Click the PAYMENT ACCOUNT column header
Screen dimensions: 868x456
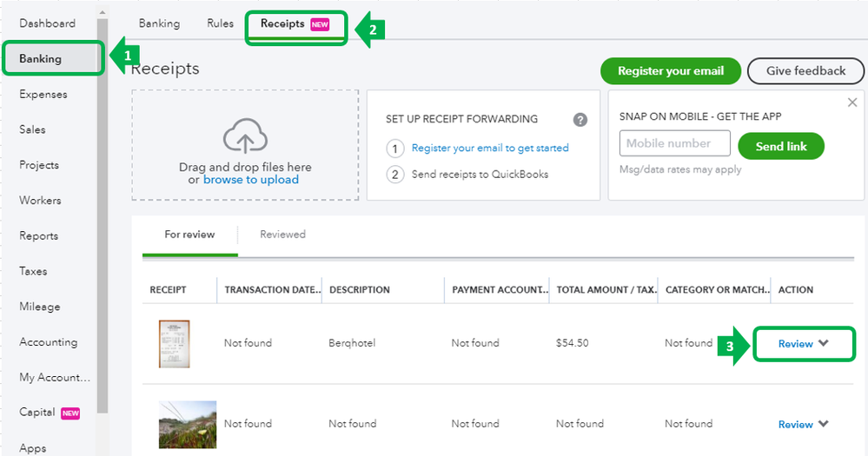click(x=500, y=290)
